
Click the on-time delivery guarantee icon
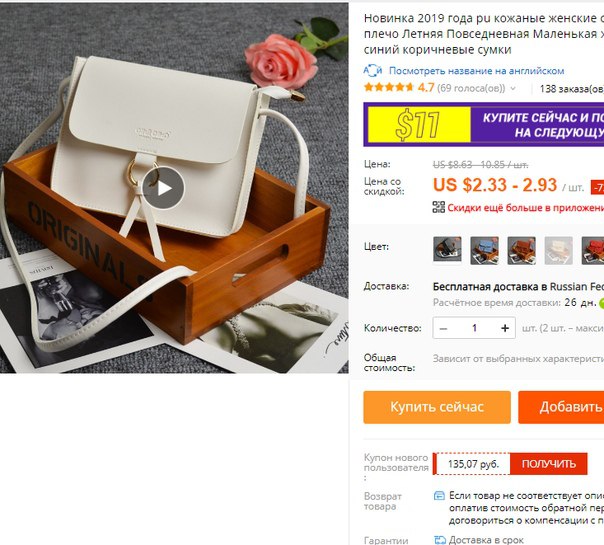tap(440, 540)
